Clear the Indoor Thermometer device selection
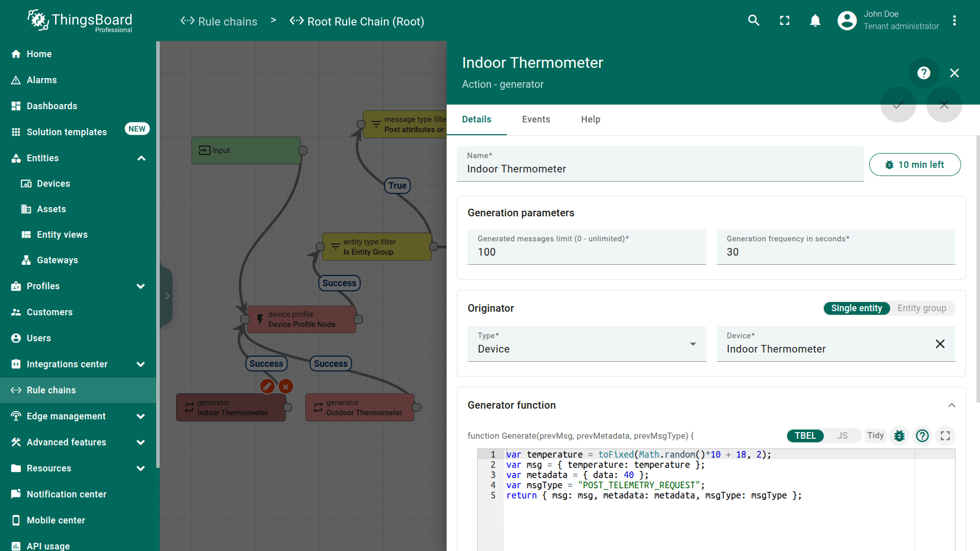980x551 pixels. (940, 344)
